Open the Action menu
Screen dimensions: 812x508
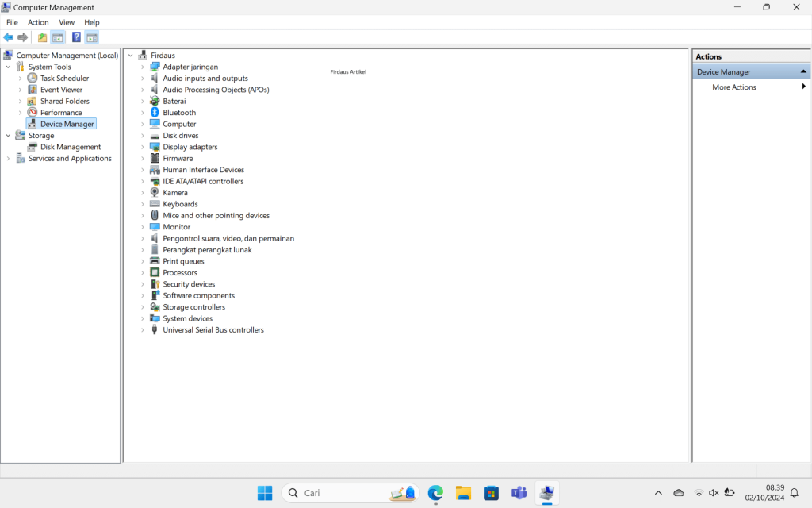37,22
